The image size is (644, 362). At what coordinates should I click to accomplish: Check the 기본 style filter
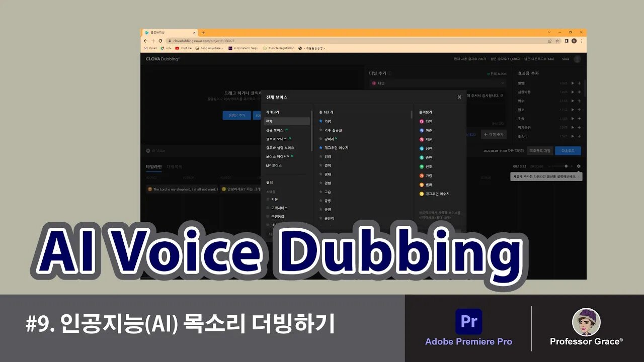(x=268, y=200)
